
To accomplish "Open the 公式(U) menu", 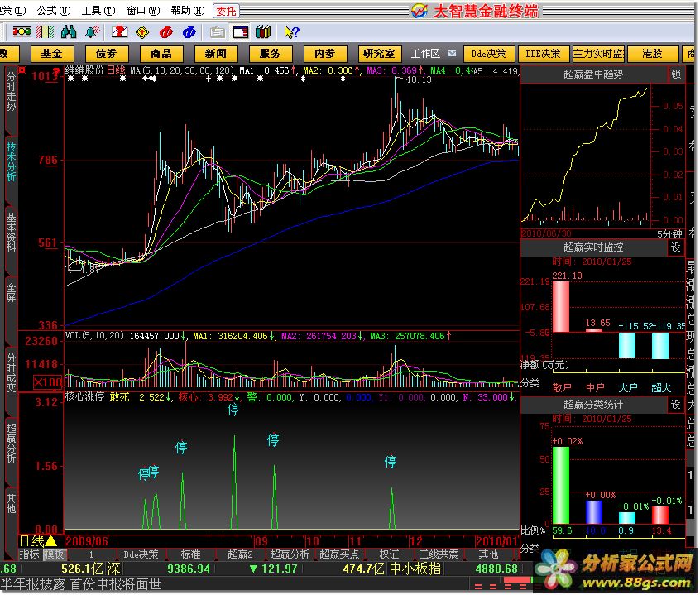I will [x=54, y=10].
